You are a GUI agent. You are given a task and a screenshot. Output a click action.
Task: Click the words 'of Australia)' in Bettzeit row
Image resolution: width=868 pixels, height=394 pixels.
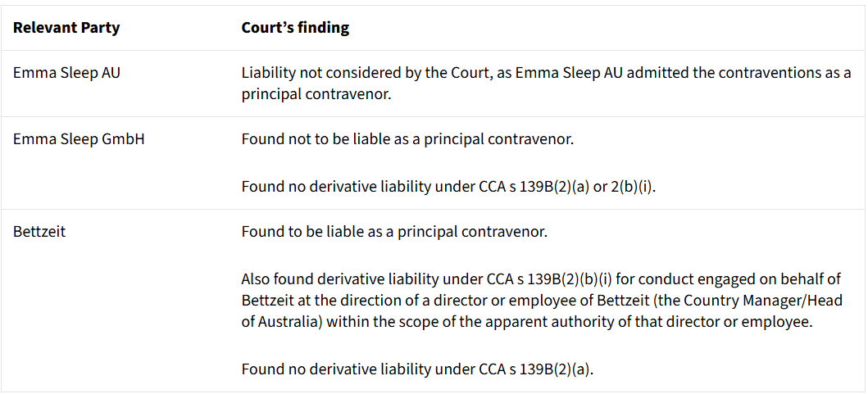[282, 322]
